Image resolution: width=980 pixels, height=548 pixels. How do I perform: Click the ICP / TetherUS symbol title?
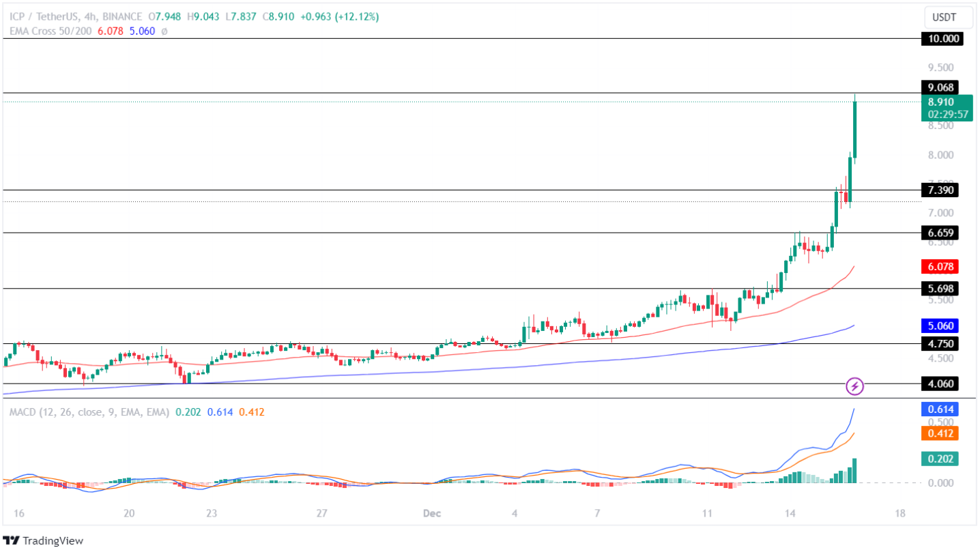pos(43,16)
